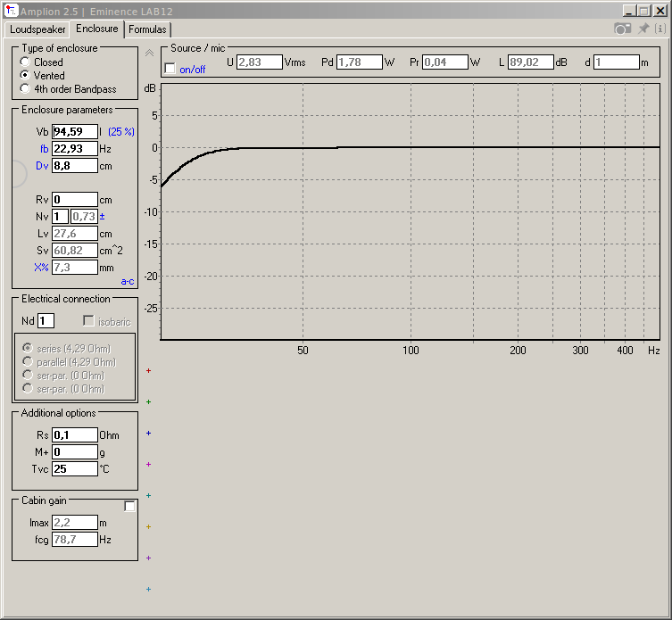The height and width of the screenshot is (620, 672).
Task: Click the Rv input field
Action: click(x=75, y=199)
